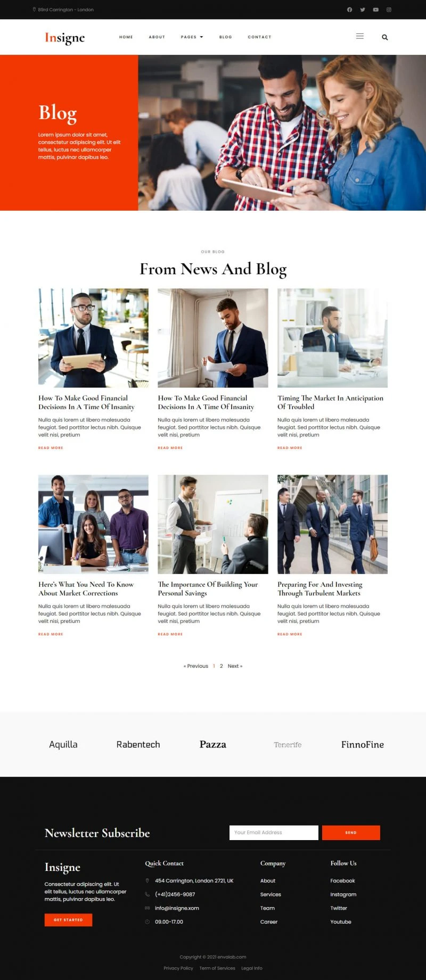Focus the Your Email Address field
426x980 pixels.
(274, 833)
